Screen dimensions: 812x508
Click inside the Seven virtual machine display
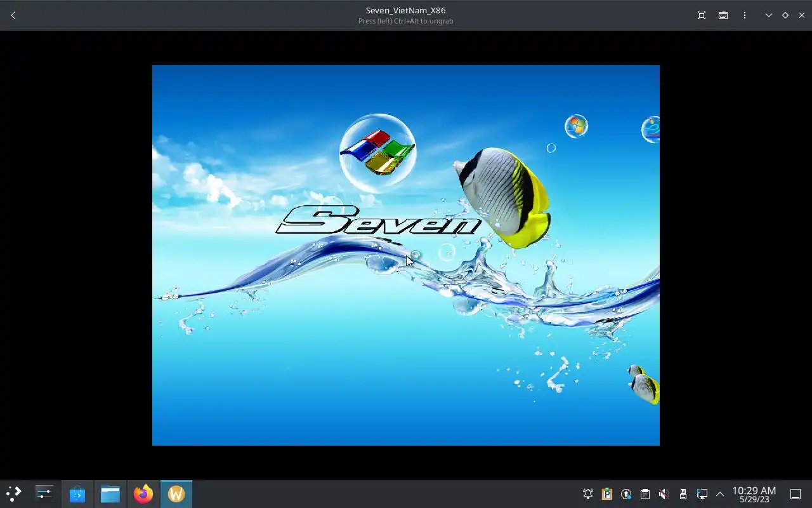406,255
